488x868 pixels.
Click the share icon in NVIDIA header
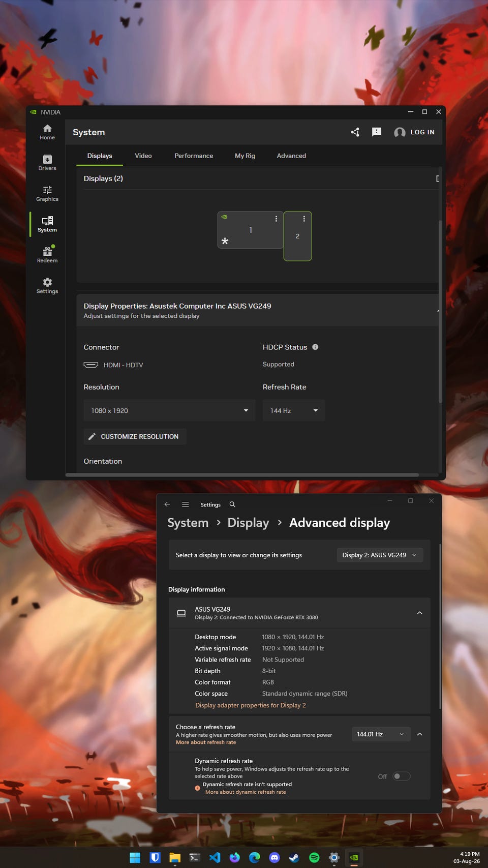[355, 132]
